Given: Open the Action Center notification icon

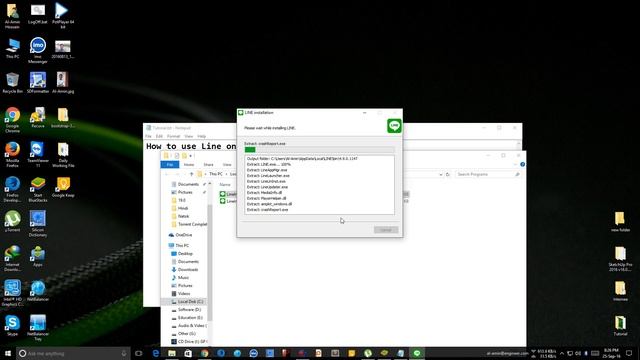Looking at the screenshot, I should pyautogui.click(x=629, y=353).
